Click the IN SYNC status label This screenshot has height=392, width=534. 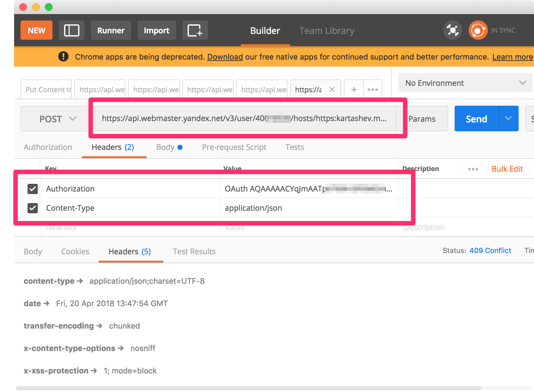click(x=503, y=30)
